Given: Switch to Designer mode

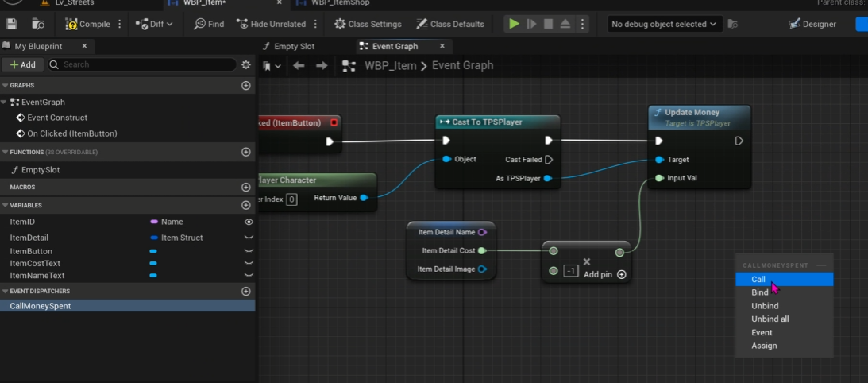Looking at the screenshot, I should tap(812, 24).
